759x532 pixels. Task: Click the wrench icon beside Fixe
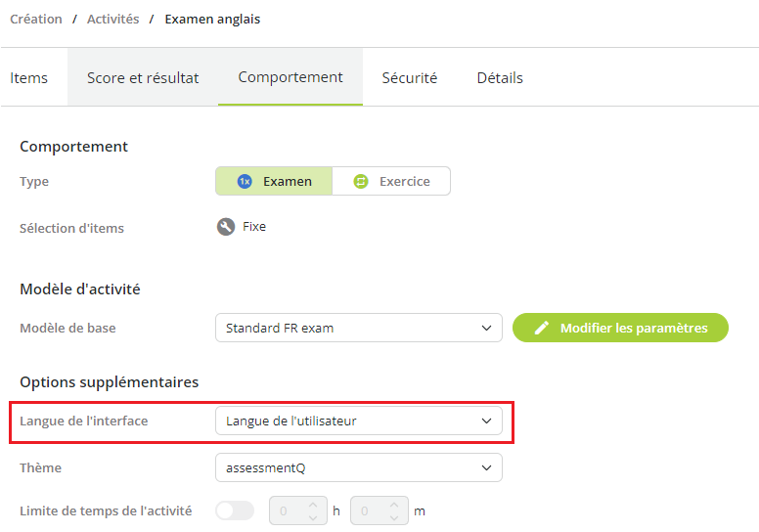(226, 227)
